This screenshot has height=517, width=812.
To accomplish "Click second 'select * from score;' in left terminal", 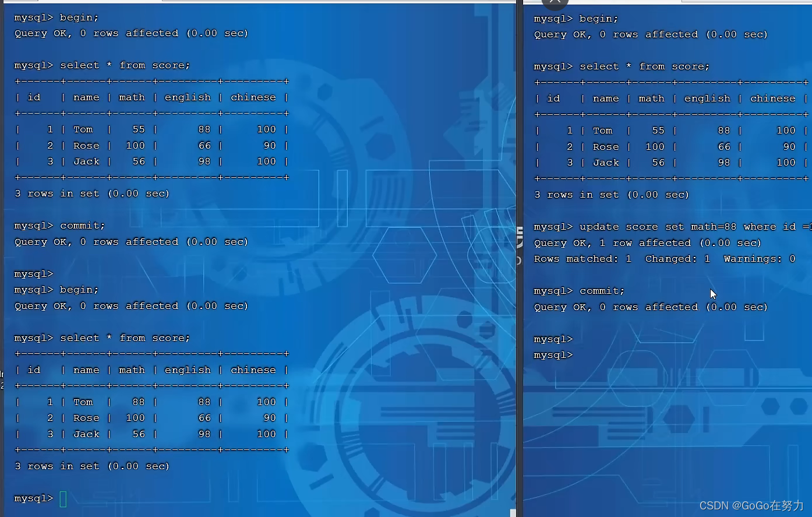I will tap(125, 338).
